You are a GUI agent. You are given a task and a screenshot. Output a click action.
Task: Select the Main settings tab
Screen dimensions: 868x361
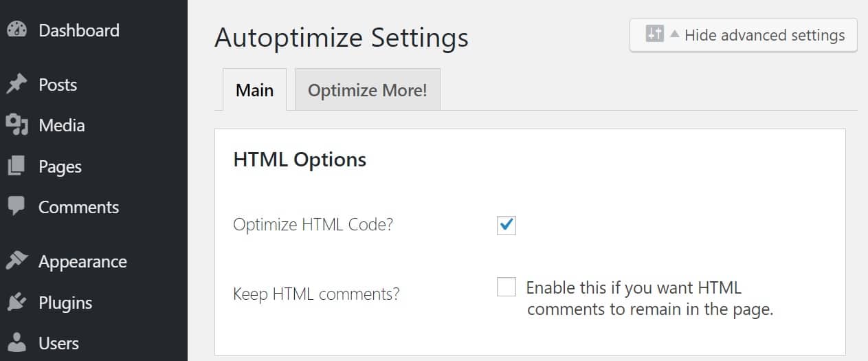click(x=254, y=90)
